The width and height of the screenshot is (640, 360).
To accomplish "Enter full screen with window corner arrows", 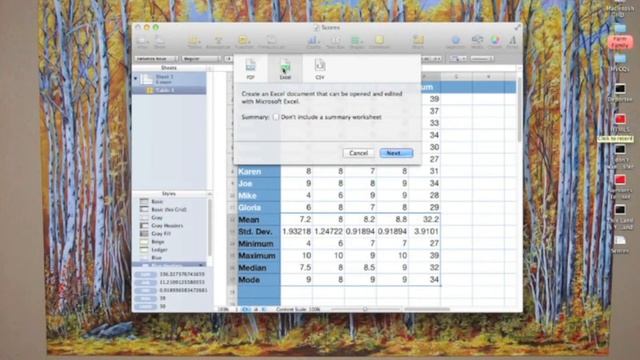I will point(517,27).
